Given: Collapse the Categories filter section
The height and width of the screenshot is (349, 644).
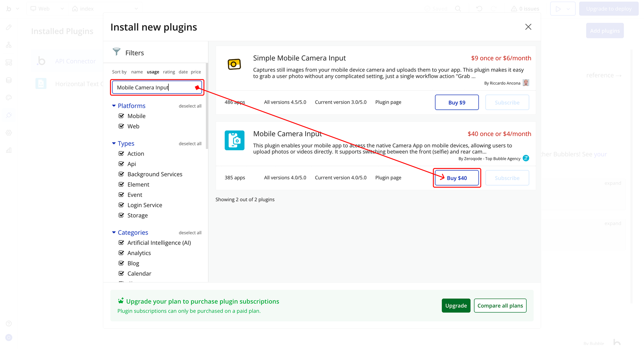Looking at the screenshot, I should [x=114, y=232].
